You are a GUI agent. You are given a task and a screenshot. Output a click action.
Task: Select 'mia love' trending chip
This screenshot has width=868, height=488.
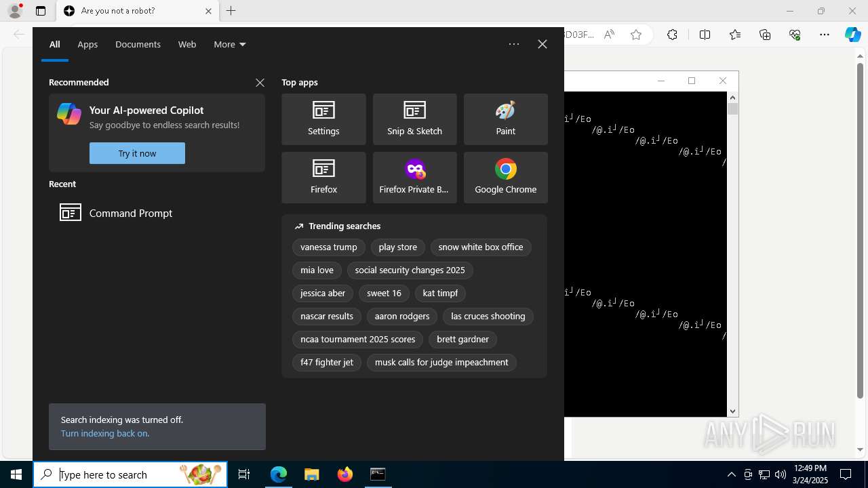(317, 270)
